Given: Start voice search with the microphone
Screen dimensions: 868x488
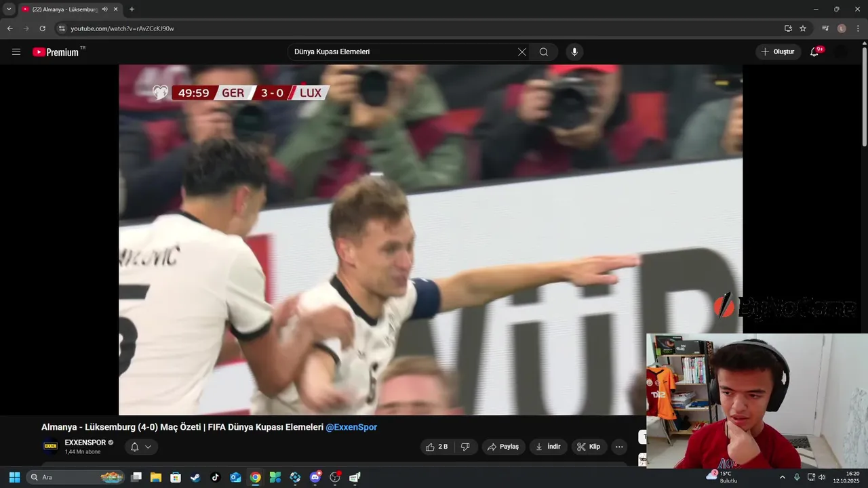Looking at the screenshot, I should pyautogui.click(x=574, y=52).
